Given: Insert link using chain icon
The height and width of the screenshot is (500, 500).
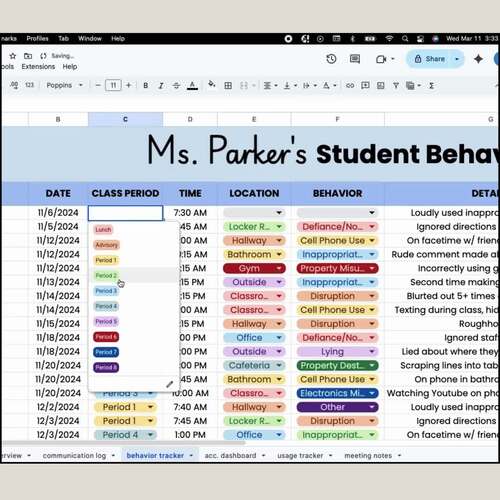Looking at the screenshot, I should click(350, 86).
